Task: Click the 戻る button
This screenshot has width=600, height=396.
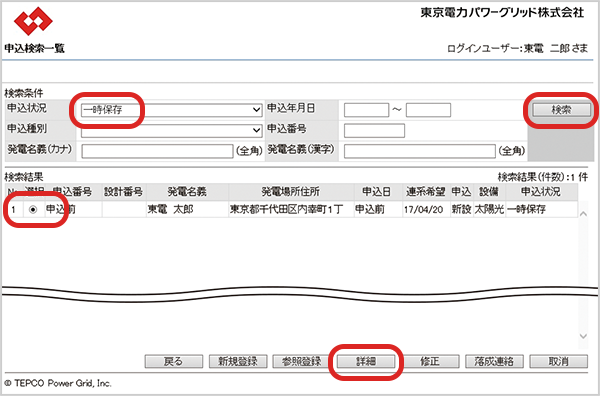Action: click(173, 361)
